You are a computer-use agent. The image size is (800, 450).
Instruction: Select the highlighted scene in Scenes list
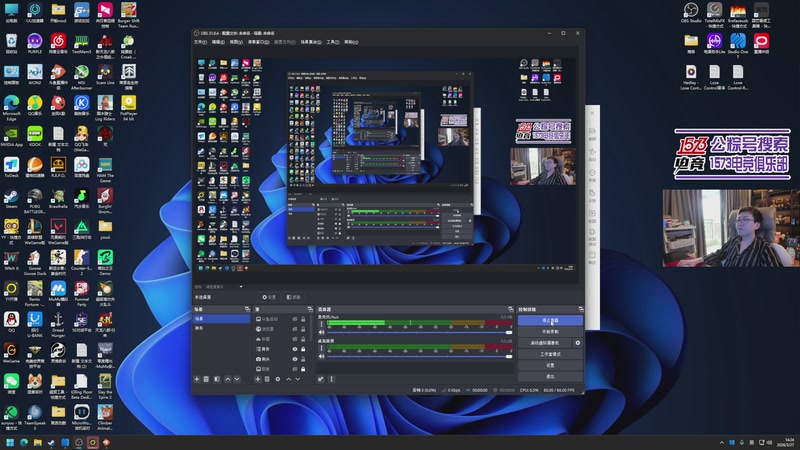221,318
